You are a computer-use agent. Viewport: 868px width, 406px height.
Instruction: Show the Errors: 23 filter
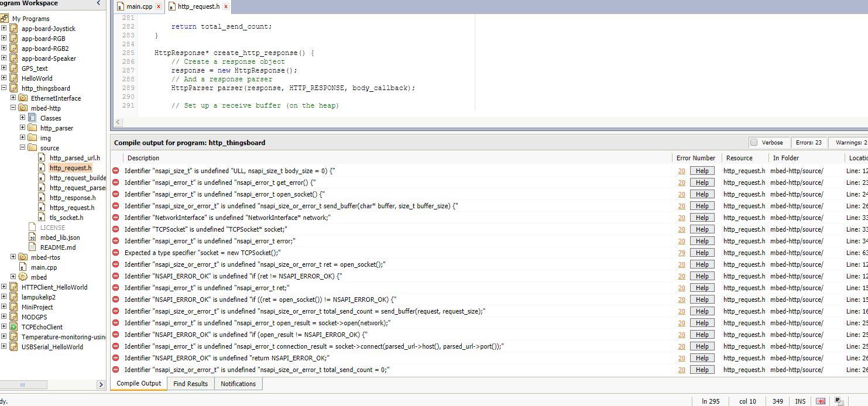click(808, 142)
